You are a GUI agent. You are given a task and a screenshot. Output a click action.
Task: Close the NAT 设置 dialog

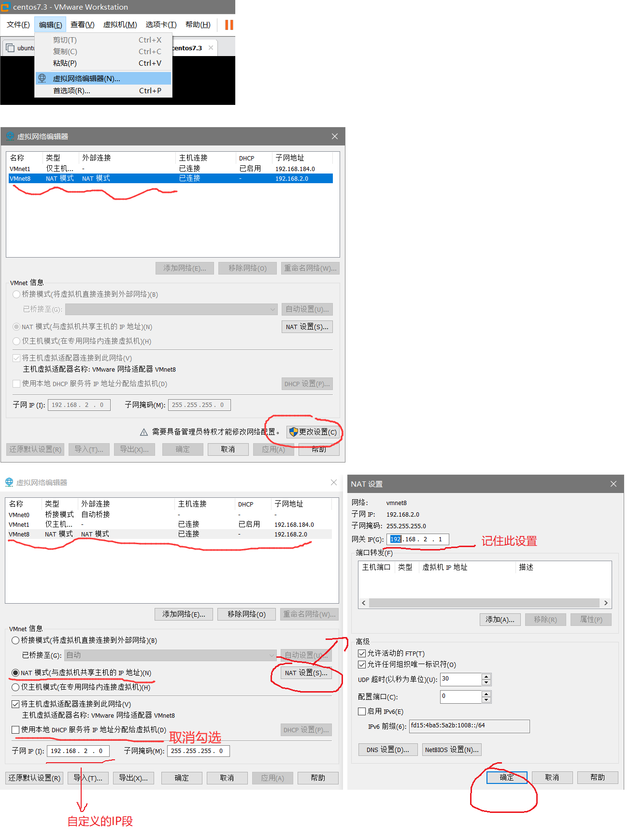tap(613, 484)
